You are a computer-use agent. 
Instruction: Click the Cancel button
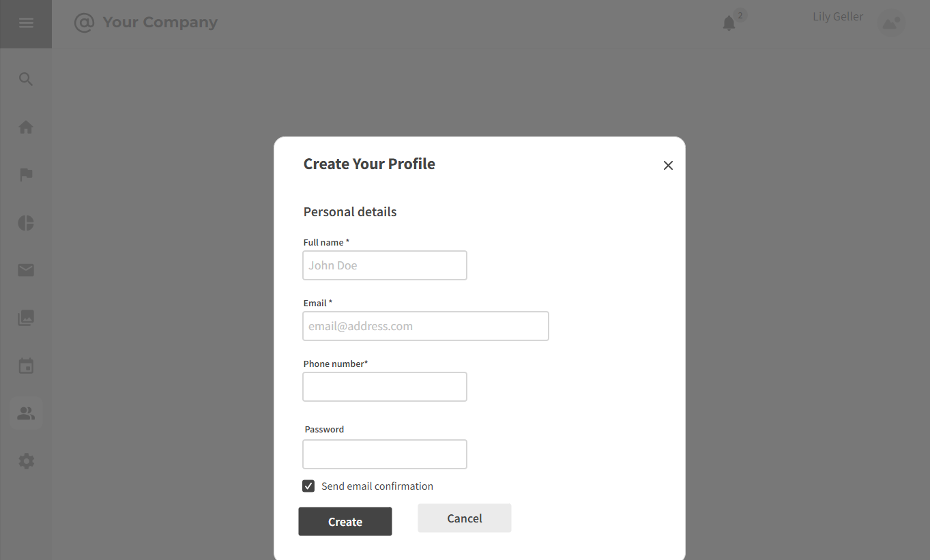pos(464,518)
